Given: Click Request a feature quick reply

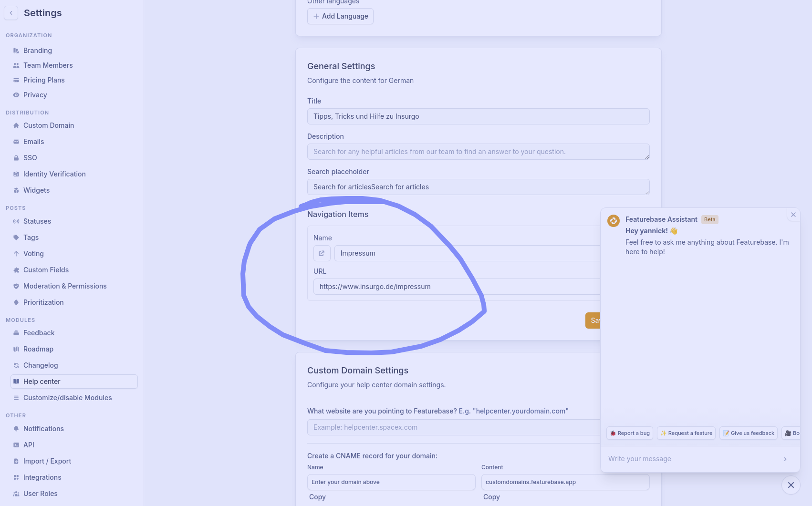Looking at the screenshot, I should 686,433.
